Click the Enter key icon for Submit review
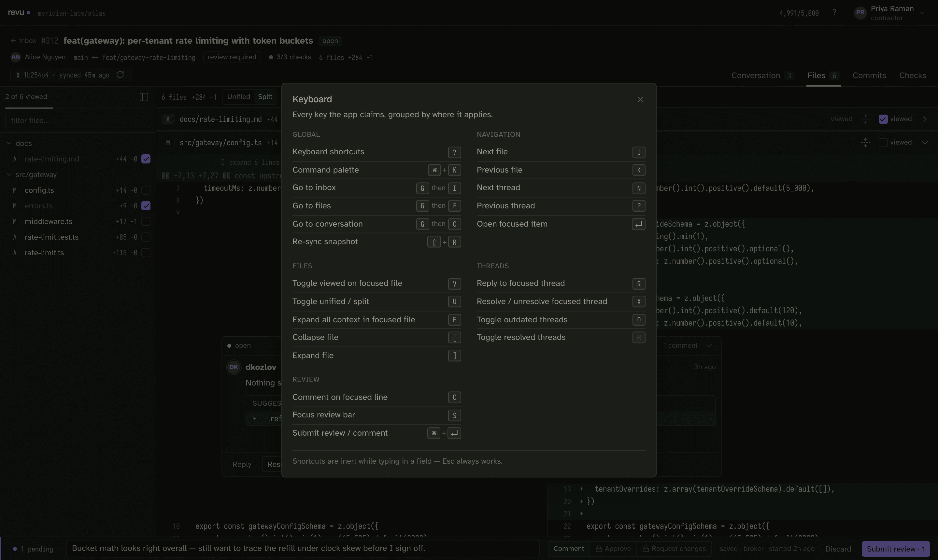Viewport: 938px width, 560px height. pos(454,433)
